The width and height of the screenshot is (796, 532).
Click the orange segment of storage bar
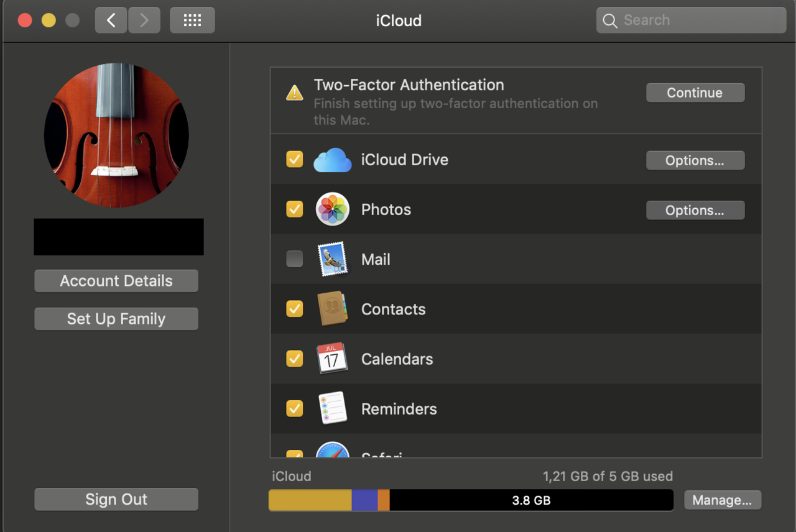384,500
